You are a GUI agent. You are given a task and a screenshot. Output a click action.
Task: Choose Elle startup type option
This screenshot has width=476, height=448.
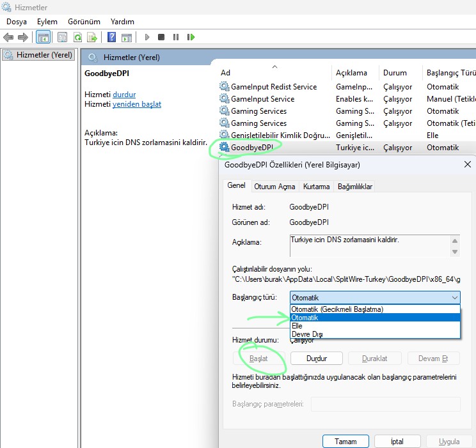pyautogui.click(x=375, y=326)
